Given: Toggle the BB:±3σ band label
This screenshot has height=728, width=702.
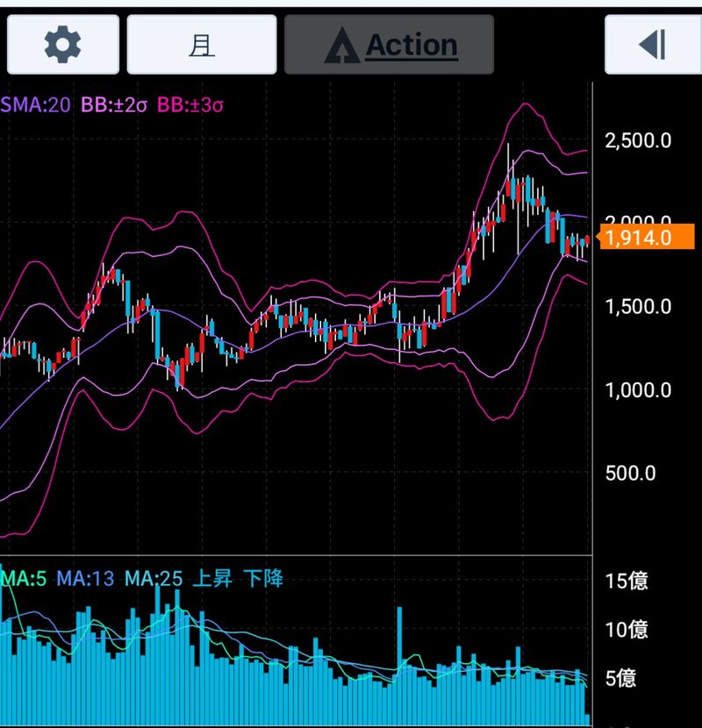Looking at the screenshot, I should click(190, 106).
